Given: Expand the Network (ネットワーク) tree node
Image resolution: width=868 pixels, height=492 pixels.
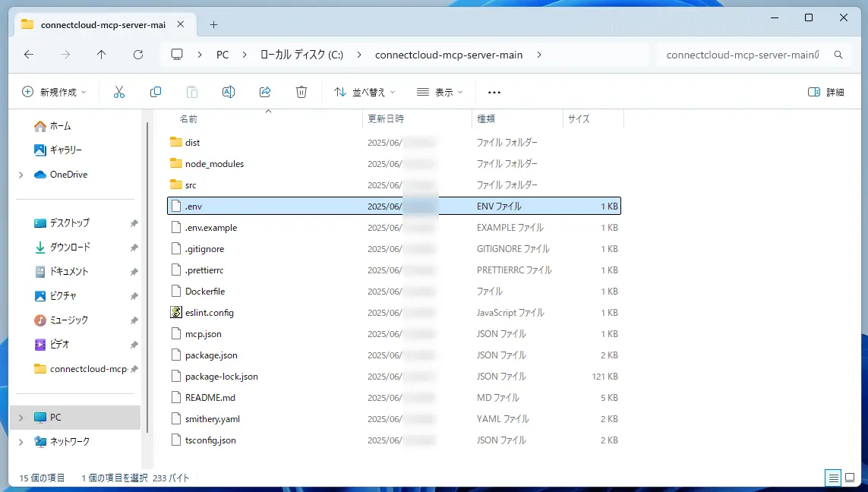Looking at the screenshot, I should pos(21,442).
